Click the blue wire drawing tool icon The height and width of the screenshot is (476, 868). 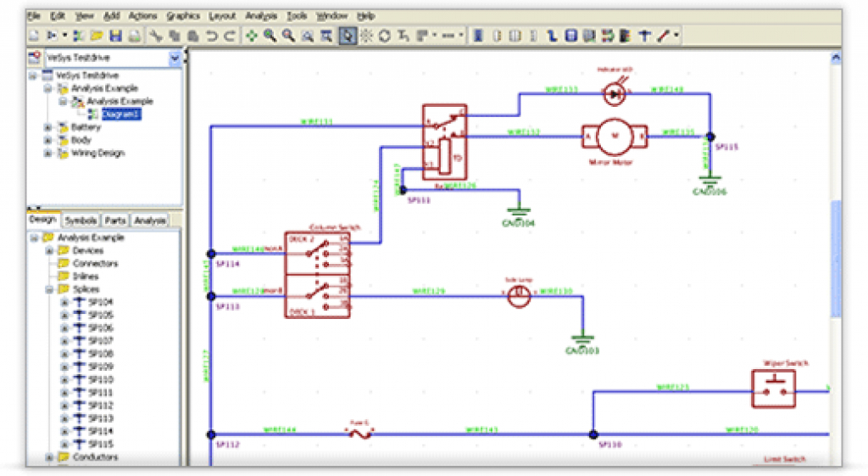tap(551, 36)
